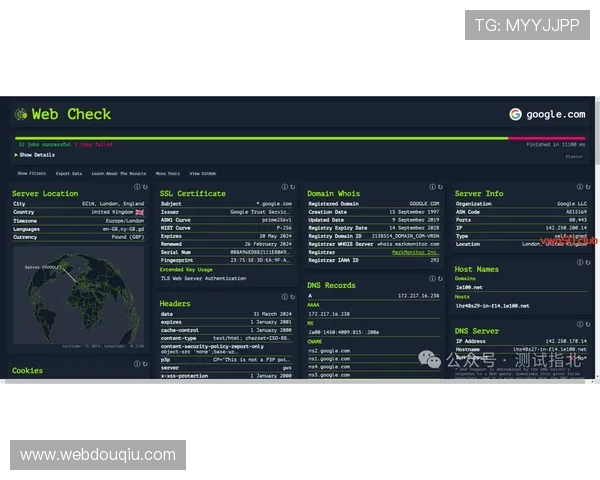This screenshot has width=600, height=480.
Task: Select Export Data in the toolbar
Action: pos(69,173)
